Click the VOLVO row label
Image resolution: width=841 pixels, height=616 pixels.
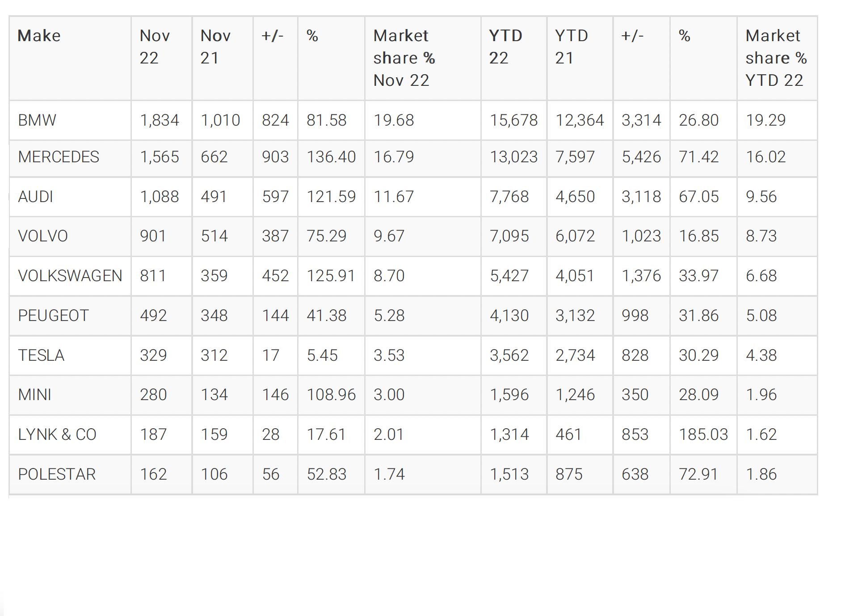coord(43,236)
